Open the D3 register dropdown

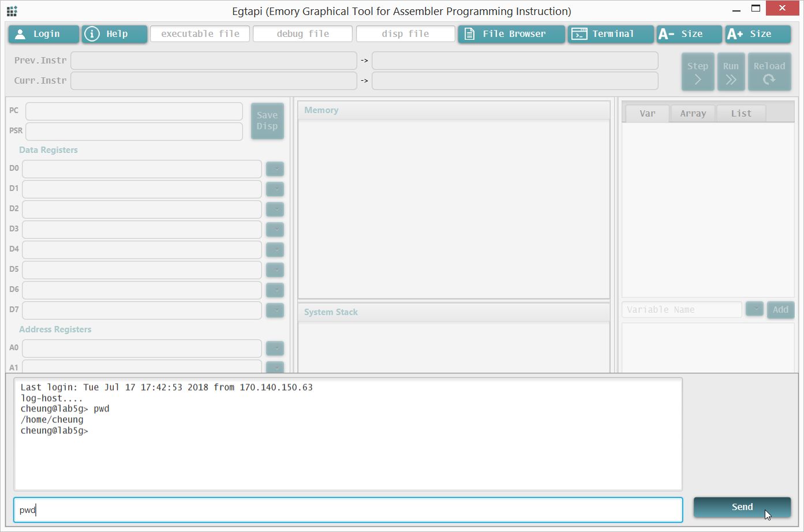(x=275, y=230)
